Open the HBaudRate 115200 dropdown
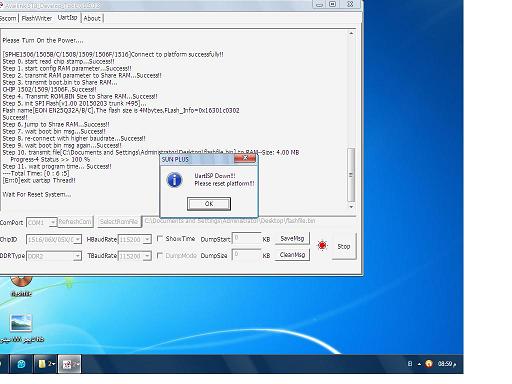This screenshot has width=512, height=384. pos(135,239)
